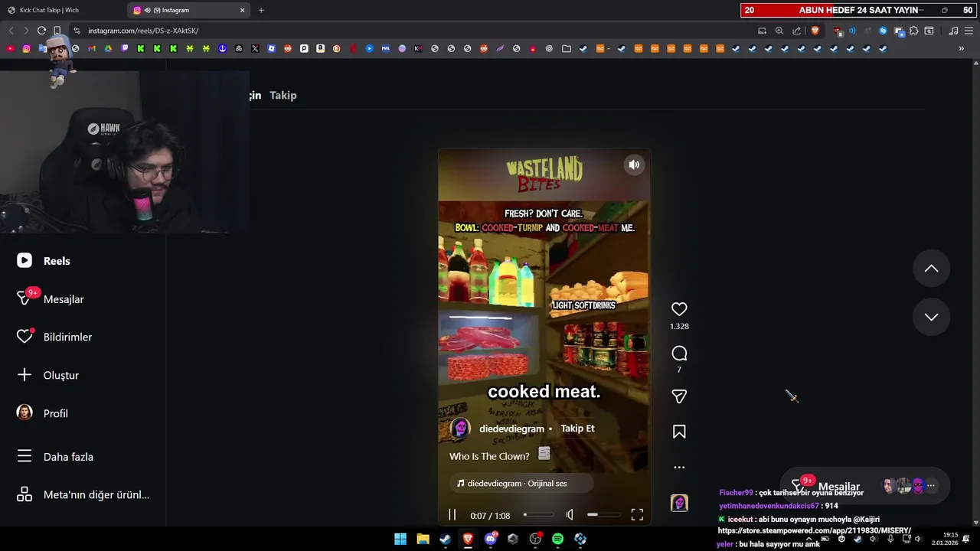
Task: Open the three-dot more options on reel
Action: [x=679, y=467]
